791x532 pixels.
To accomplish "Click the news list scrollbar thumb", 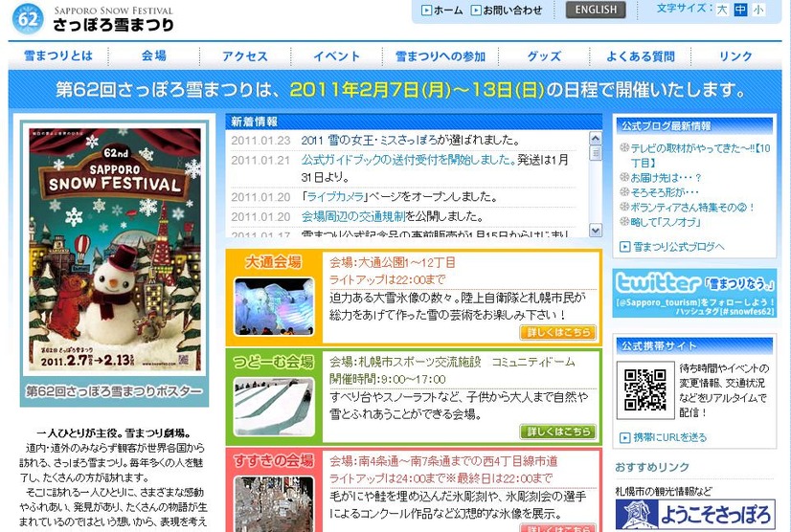I will click(x=596, y=153).
